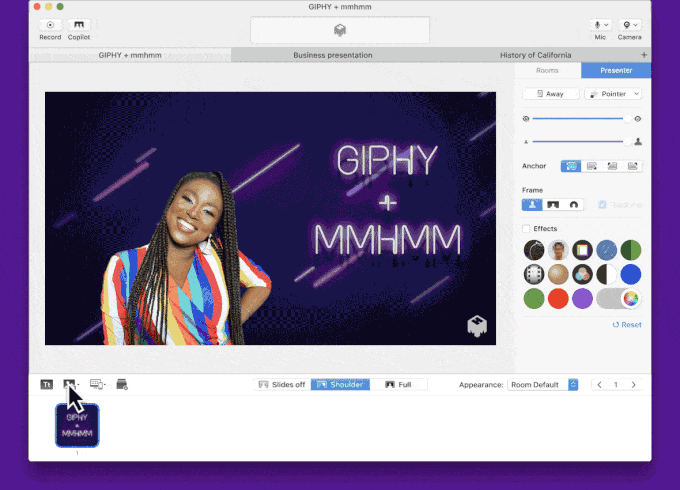This screenshot has width=680, height=490.
Task: Choose the circle Frame option
Action: 573,205
